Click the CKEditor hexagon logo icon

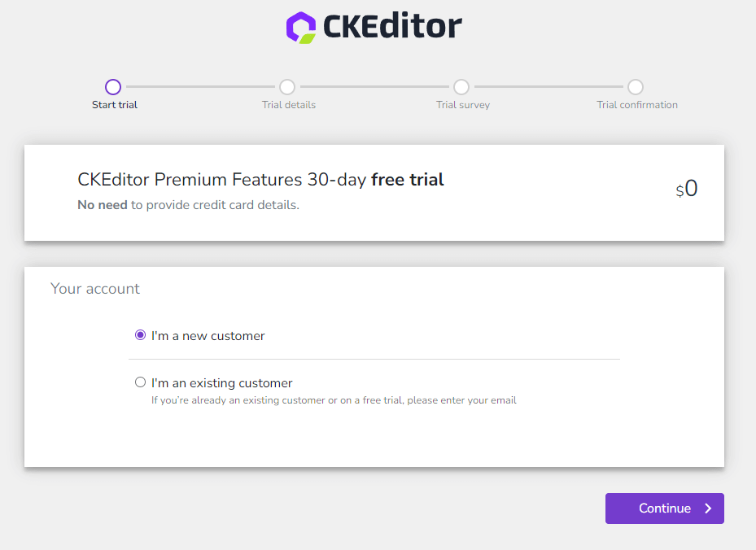point(300,27)
